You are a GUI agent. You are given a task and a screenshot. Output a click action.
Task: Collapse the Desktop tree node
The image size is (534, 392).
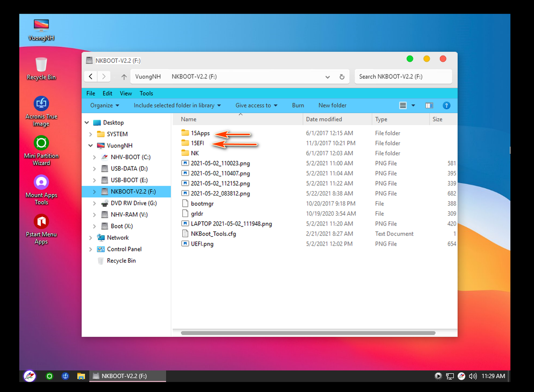tap(87, 122)
